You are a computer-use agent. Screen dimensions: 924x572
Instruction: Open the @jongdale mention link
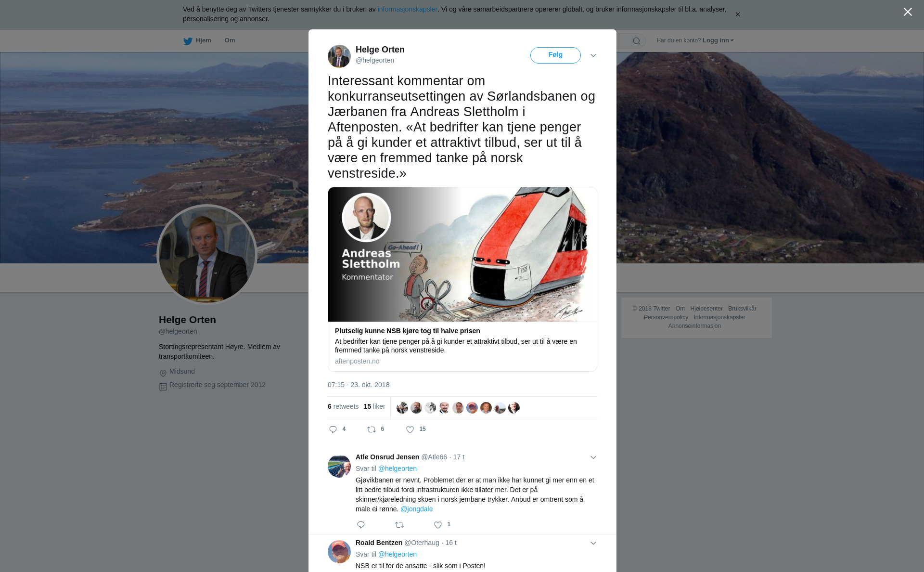(417, 509)
